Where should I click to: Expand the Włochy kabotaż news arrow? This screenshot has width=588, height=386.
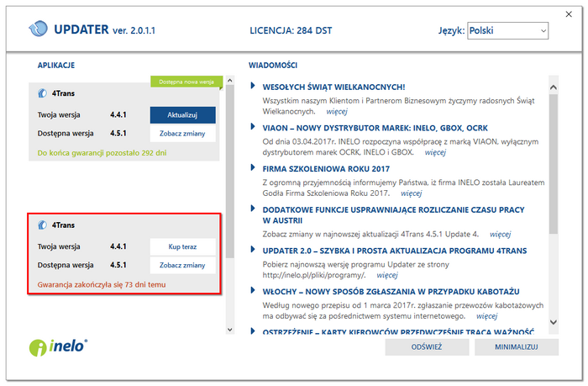coord(253,290)
